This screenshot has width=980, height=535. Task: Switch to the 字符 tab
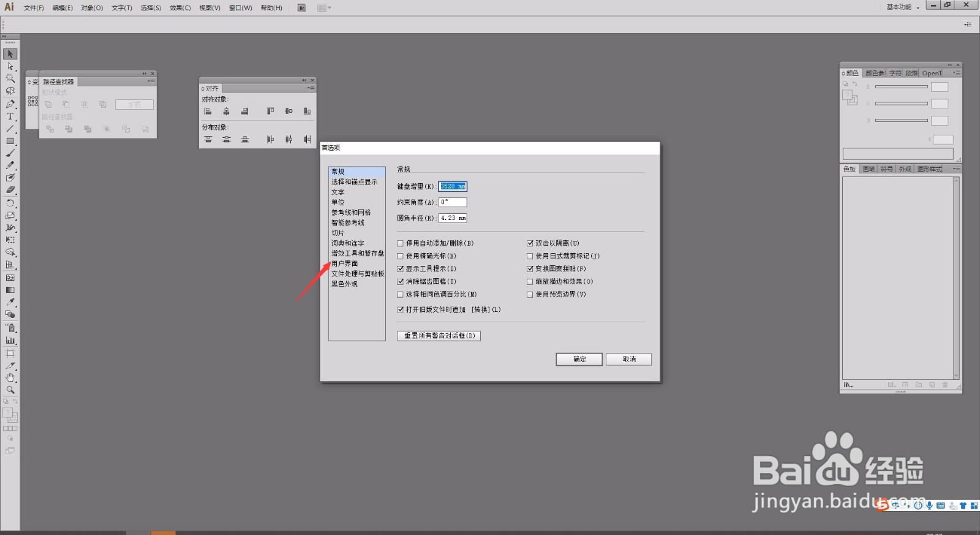(895, 73)
